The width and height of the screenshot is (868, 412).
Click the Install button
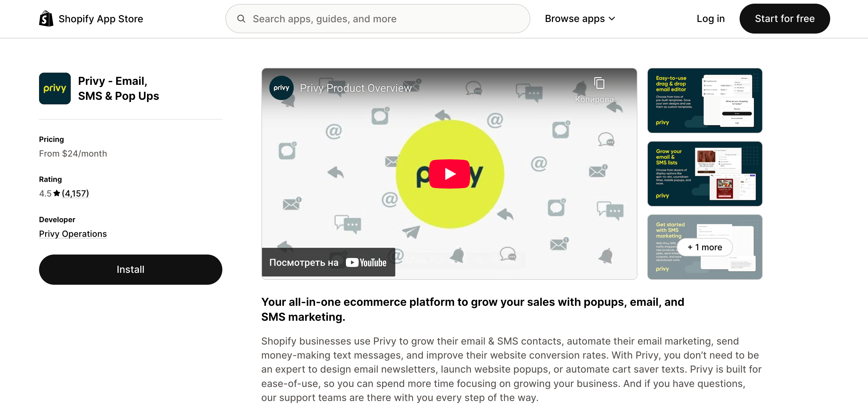pyautogui.click(x=131, y=269)
